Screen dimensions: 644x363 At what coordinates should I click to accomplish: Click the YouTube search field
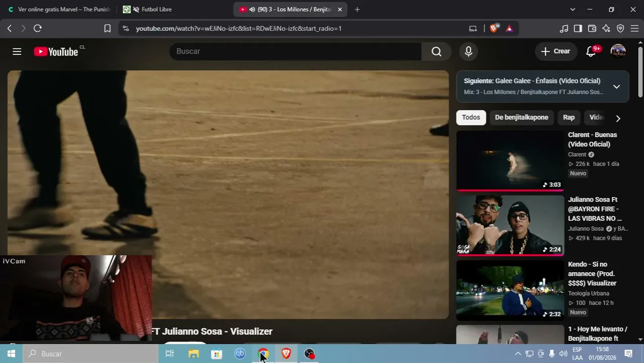pyautogui.click(x=295, y=51)
